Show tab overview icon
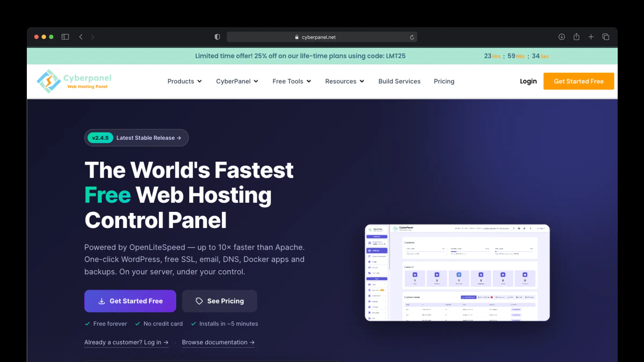This screenshot has width=644, height=362. (x=606, y=37)
